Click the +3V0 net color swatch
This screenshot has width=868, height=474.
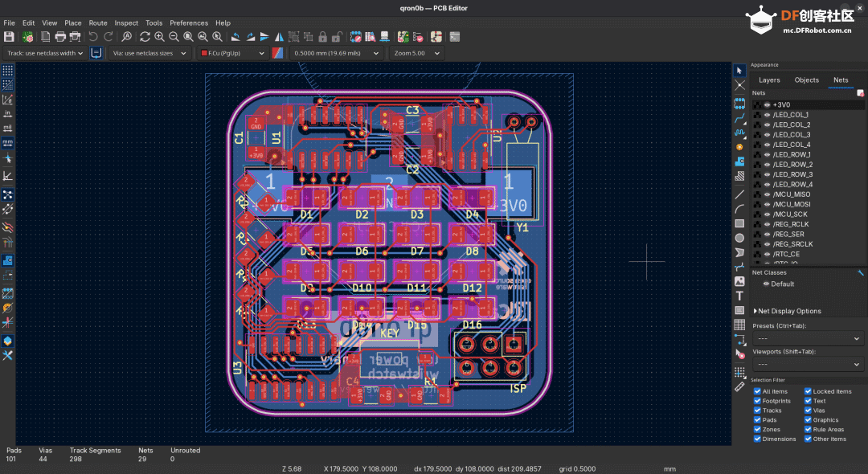tap(757, 105)
